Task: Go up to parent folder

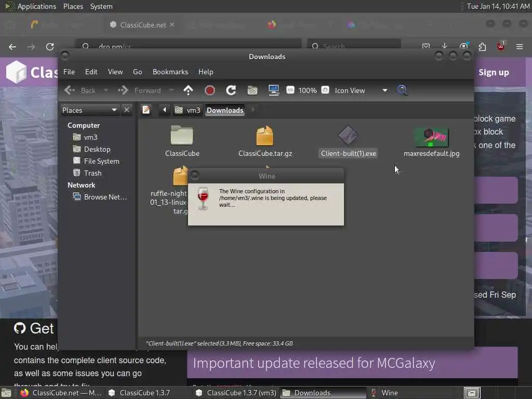Action: pyautogui.click(x=188, y=90)
